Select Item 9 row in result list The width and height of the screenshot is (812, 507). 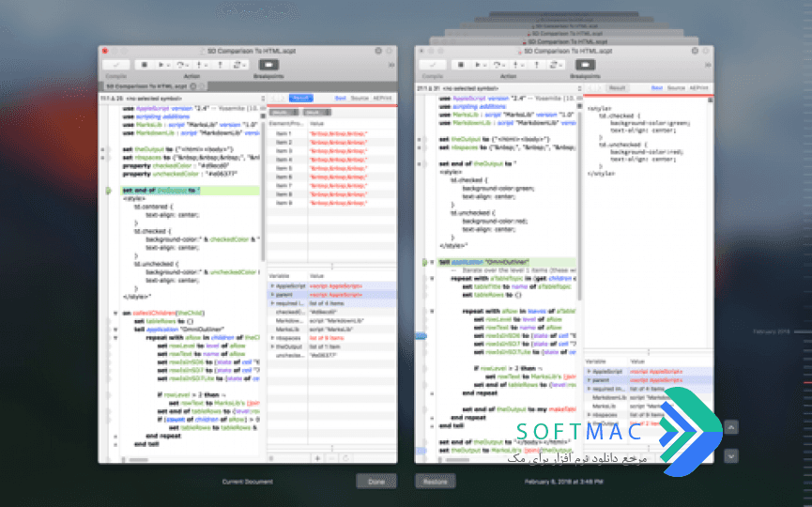[331, 203]
